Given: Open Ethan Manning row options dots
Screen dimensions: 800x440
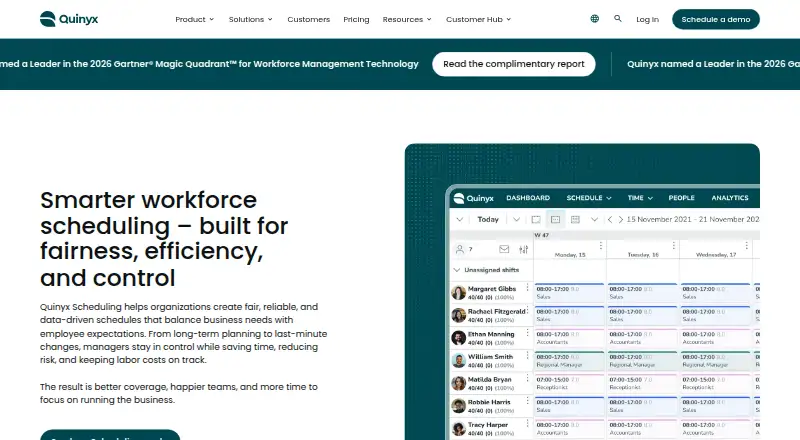Looking at the screenshot, I should (528, 333).
